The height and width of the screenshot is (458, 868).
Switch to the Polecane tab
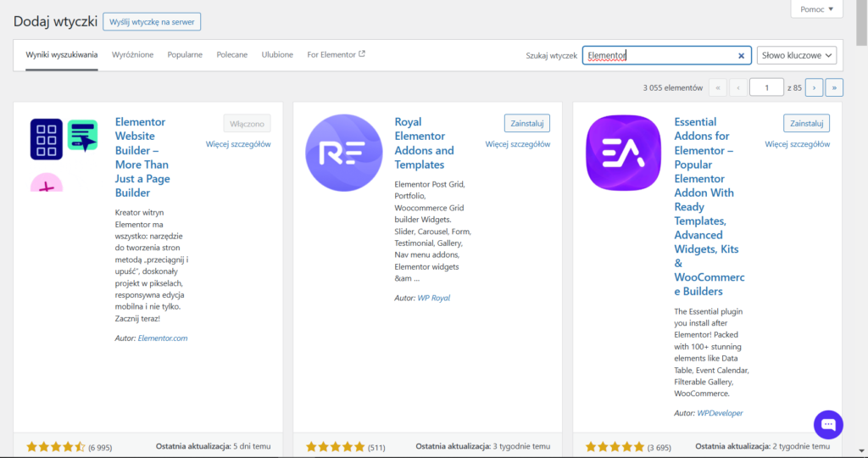tap(232, 55)
